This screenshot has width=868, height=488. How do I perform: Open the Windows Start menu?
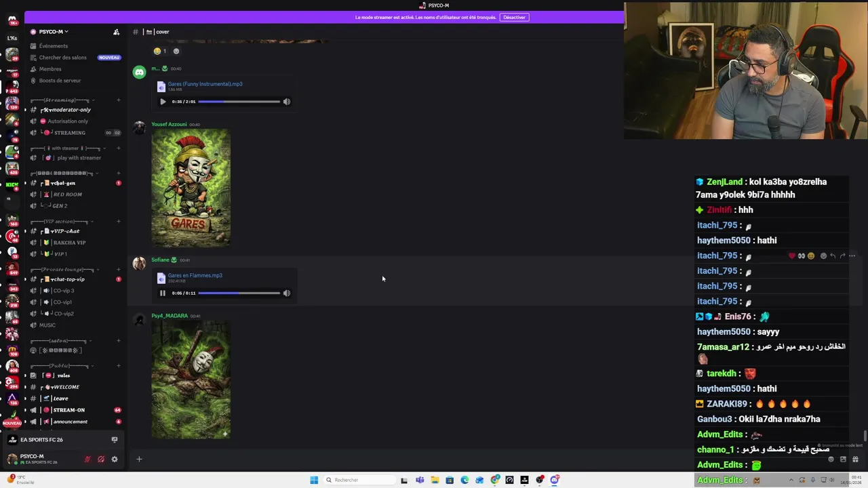click(x=314, y=480)
